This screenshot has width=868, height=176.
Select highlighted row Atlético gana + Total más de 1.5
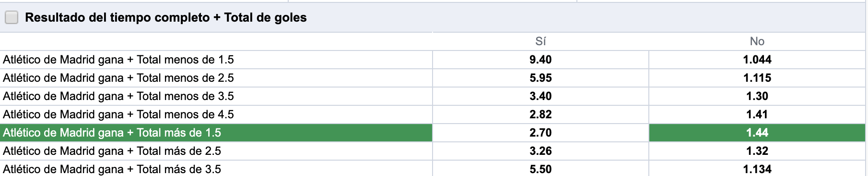coord(216,133)
